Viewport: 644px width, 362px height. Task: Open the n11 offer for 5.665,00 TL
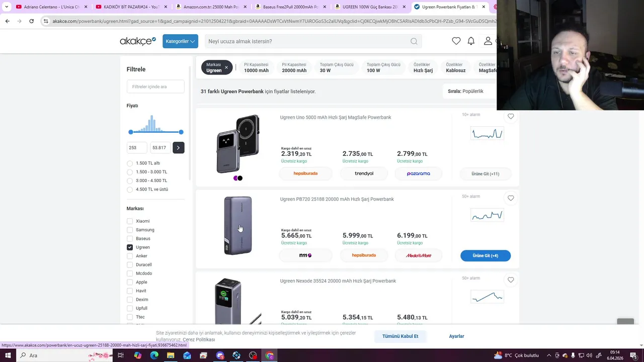(x=305, y=255)
